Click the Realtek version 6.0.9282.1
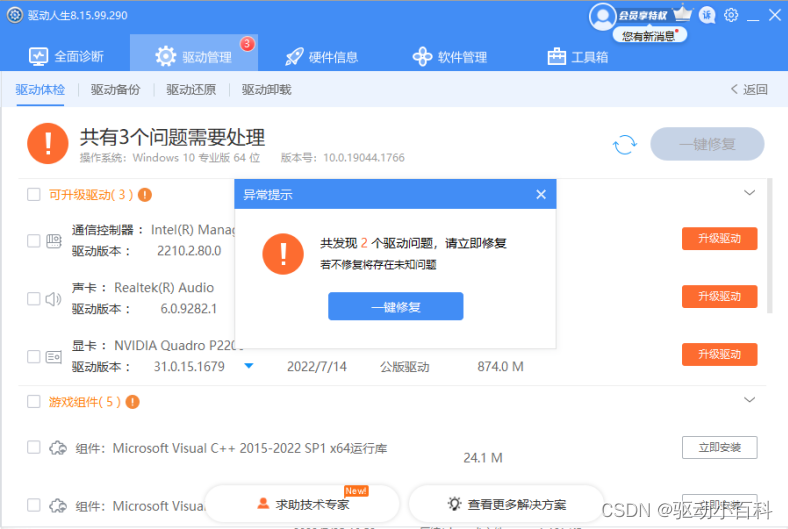This screenshot has width=788, height=529. (x=188, y=308)
